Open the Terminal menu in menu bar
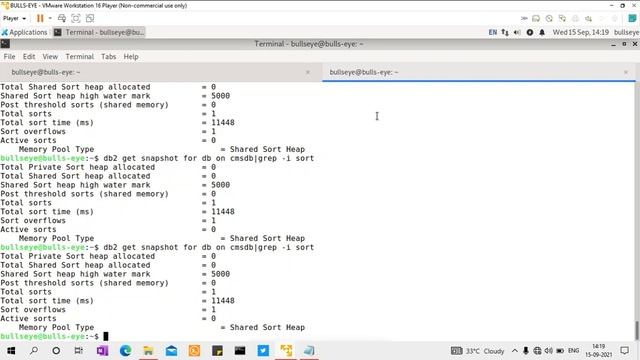Viewport: 640px width, 360px height. coord(80,57)
